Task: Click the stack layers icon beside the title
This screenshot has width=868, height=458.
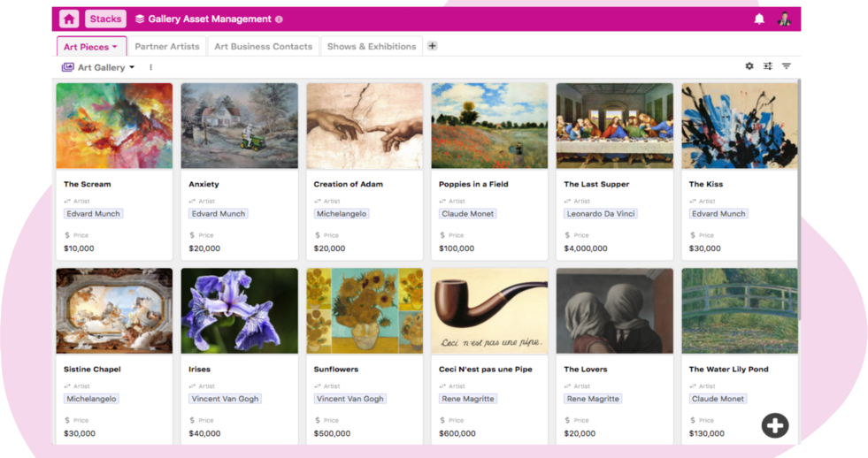Action: pos(140,19)
